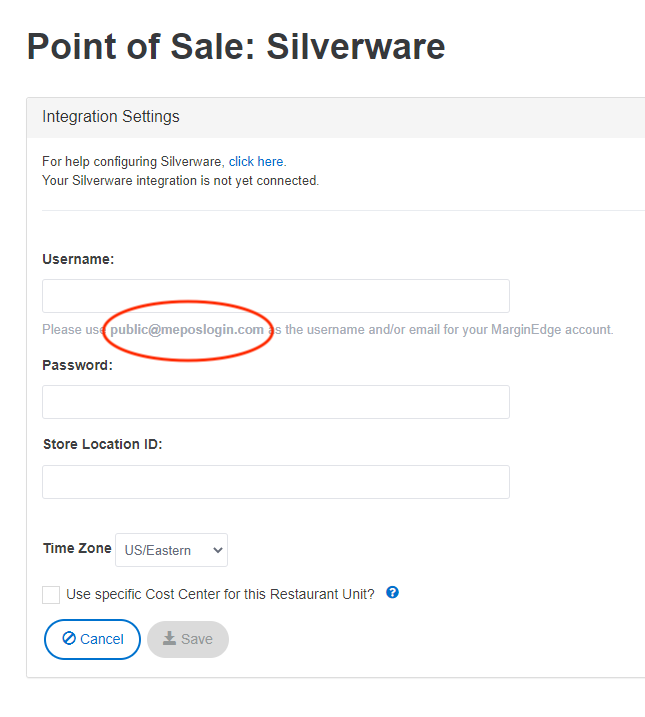Click the Username label

[78, 259]
